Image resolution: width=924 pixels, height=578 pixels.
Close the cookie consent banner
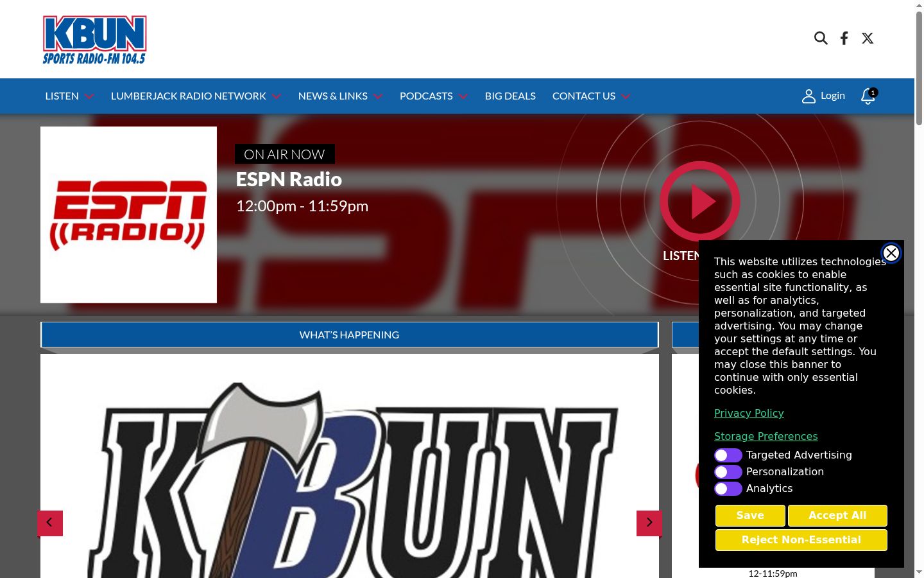point(891,253)
